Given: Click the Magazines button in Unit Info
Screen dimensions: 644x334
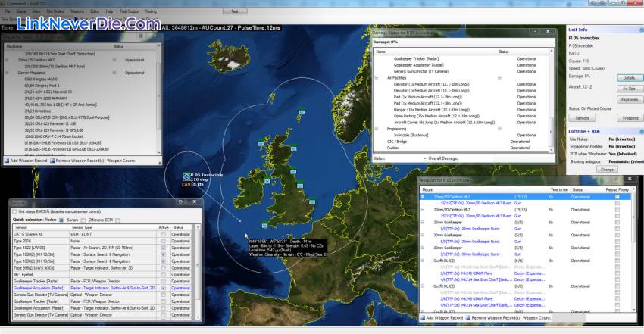Looking at the screenshot, I should click(x=629, y=100).
